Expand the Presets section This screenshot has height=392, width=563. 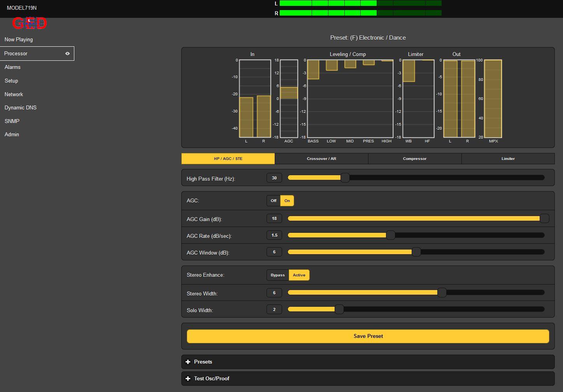coord(203,362)
